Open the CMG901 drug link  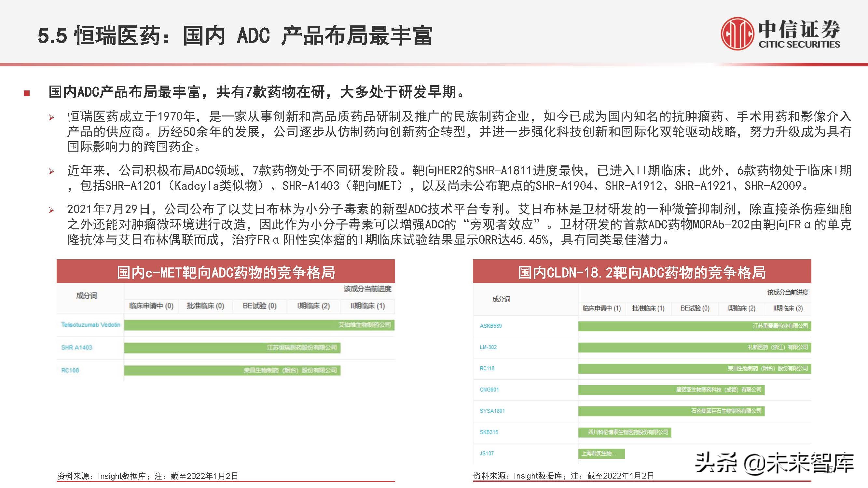click(489, 389)
